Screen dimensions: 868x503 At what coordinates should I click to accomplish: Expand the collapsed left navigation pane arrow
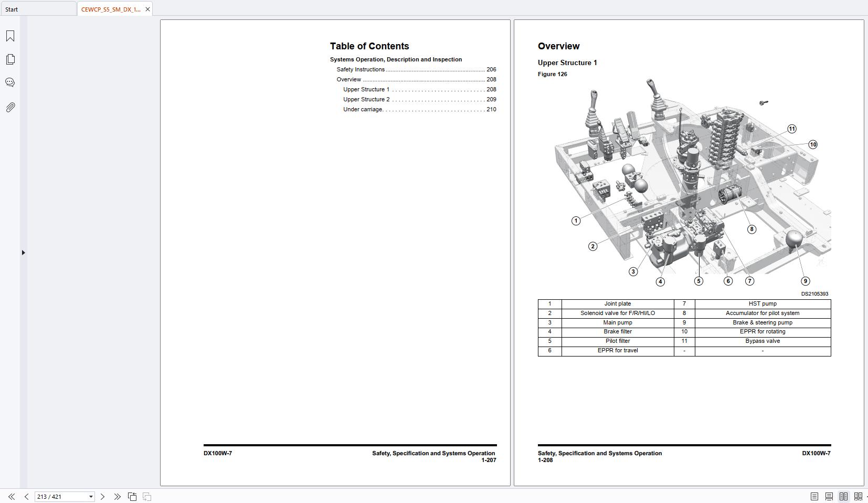pos(23,253)
